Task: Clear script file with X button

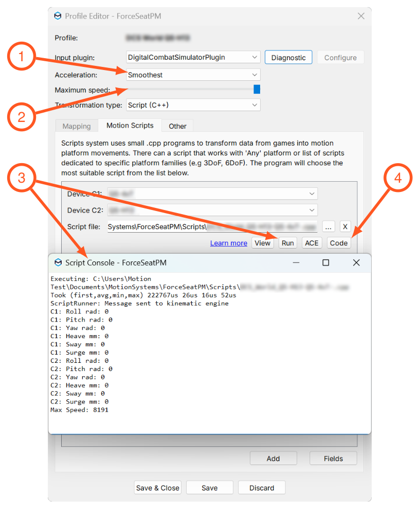Action: pos(345,226)
